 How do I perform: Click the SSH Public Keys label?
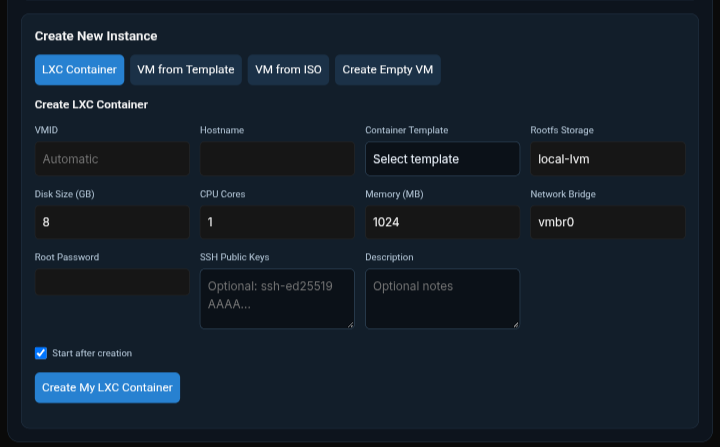point(235,257)
